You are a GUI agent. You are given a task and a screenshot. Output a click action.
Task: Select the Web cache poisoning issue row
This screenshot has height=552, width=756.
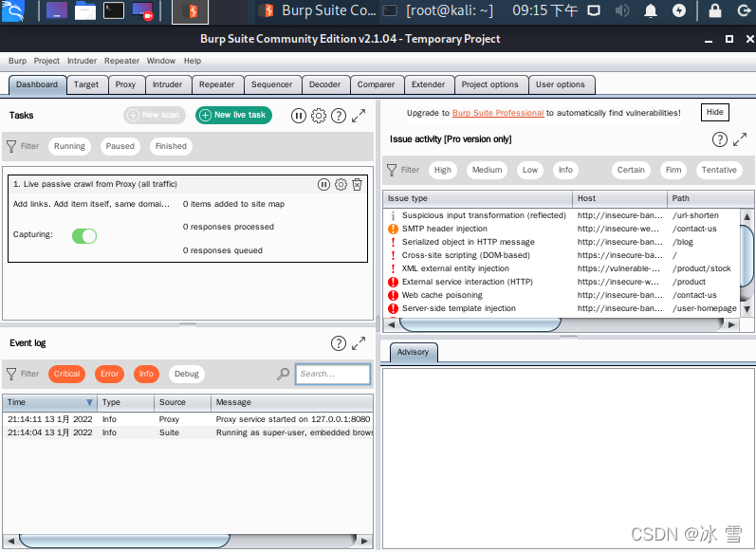pyautogui.click(x=562, y=296)
